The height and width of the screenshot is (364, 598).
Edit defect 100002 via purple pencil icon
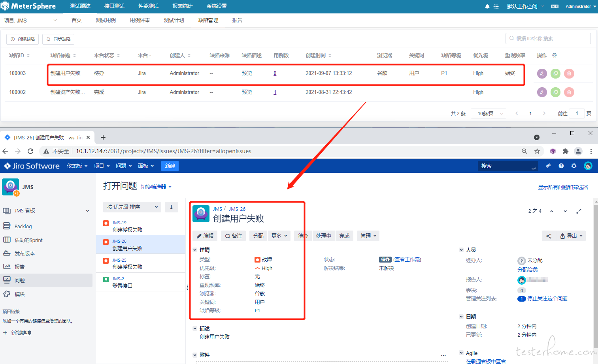pyautogui.click(x=542, y=92)
